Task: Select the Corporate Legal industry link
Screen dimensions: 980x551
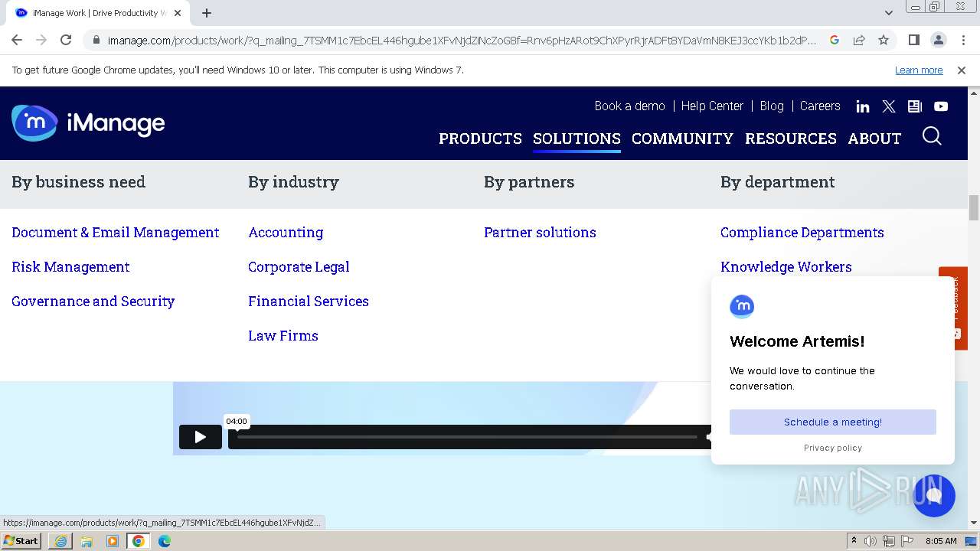Action: 299,267
